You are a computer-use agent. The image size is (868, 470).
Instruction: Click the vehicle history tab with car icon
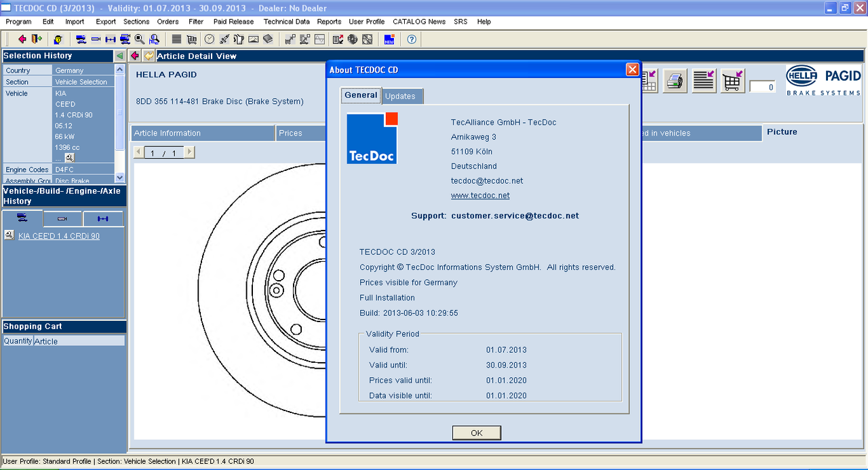click(22, 218)
